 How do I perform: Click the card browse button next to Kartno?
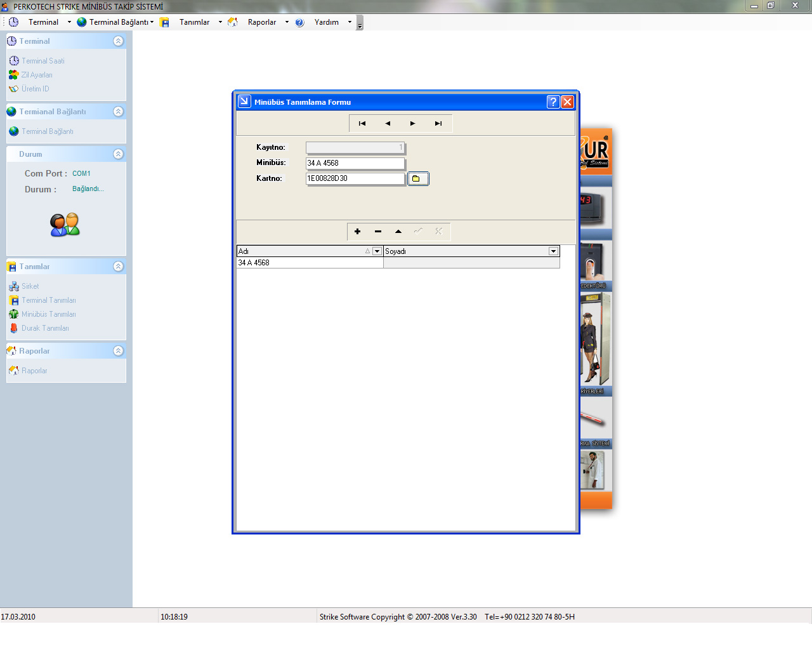tap(417, 179)
